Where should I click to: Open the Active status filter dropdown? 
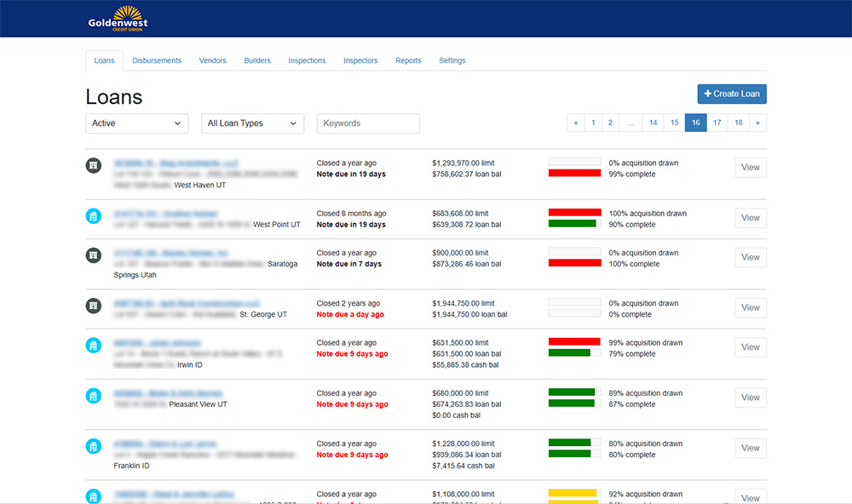point(136,123)
